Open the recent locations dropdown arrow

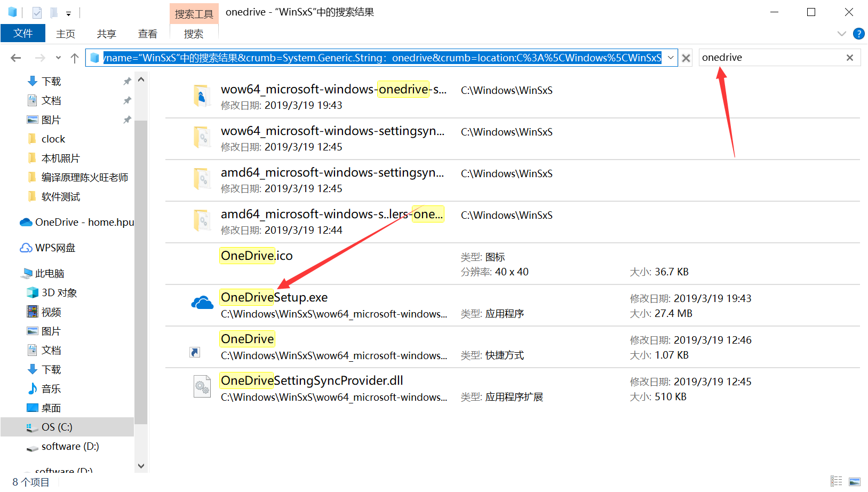click(58, 58)
